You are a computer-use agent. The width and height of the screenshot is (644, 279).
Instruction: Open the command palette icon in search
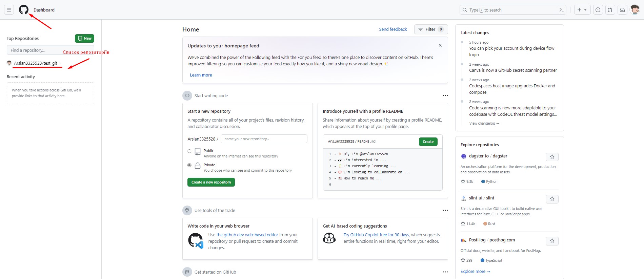point(561,10)
